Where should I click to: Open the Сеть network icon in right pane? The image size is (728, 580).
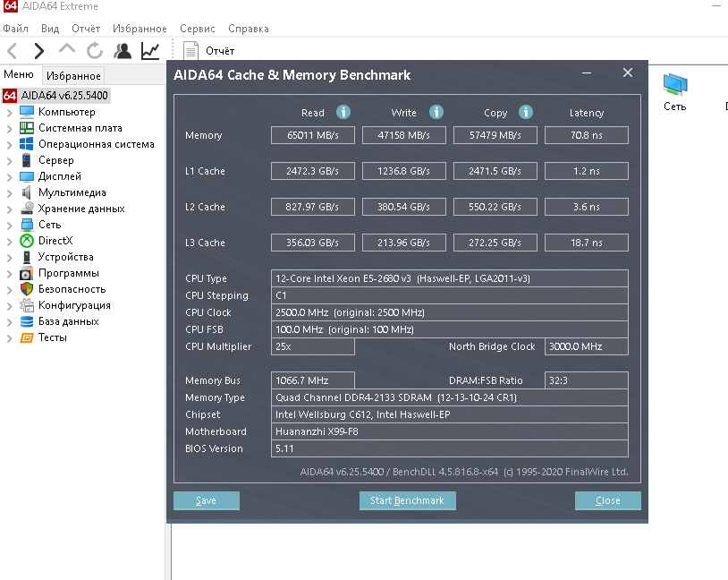click(675, 85)
